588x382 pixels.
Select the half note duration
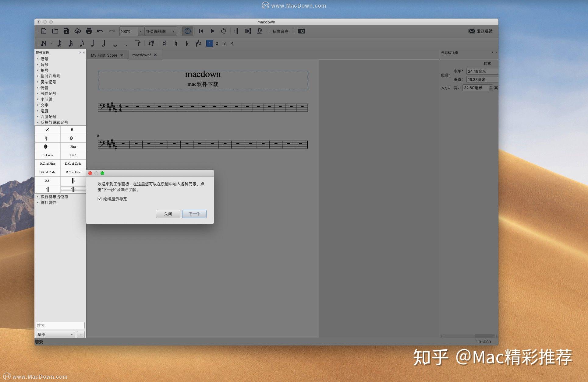104,43
